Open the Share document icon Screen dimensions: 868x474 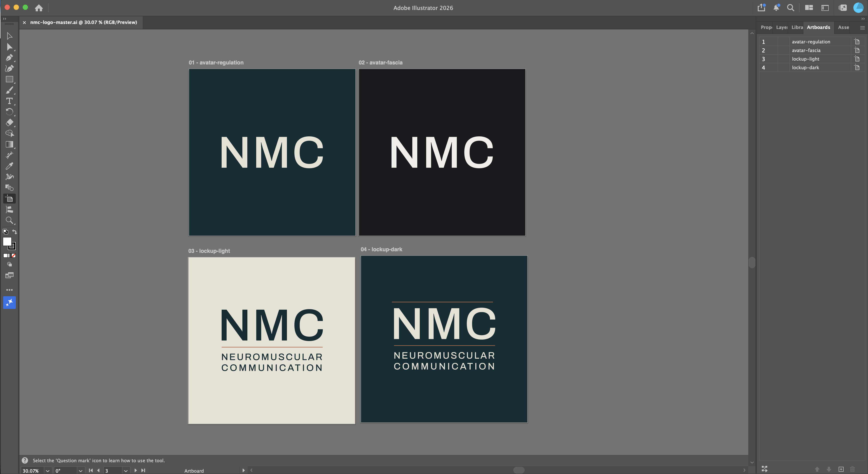coord(761,8)
